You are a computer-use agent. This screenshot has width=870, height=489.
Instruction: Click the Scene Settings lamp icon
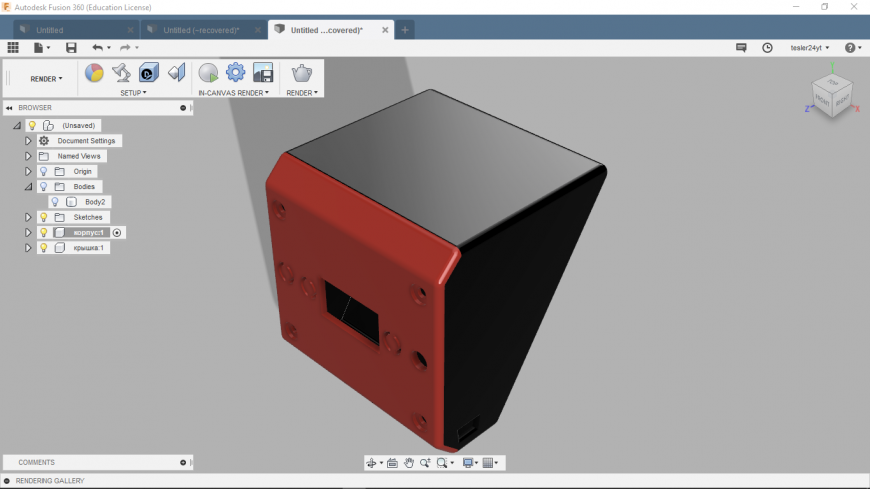(121, 73)
